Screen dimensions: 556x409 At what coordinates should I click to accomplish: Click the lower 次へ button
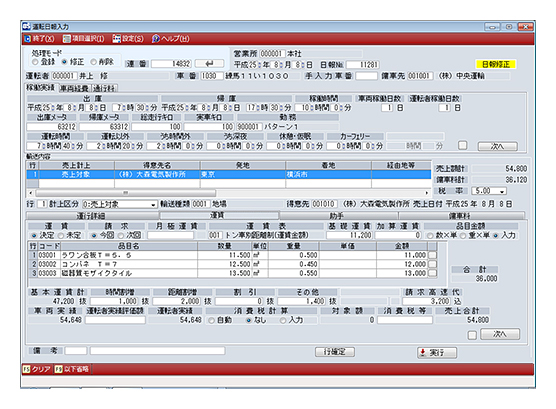tap(500, 334)
